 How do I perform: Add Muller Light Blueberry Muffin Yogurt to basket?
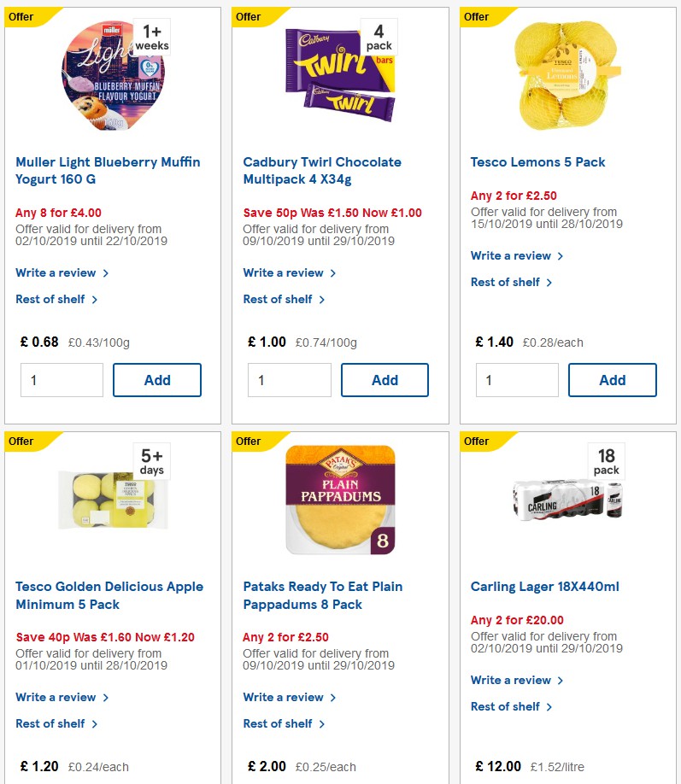(x=157, y=379)
